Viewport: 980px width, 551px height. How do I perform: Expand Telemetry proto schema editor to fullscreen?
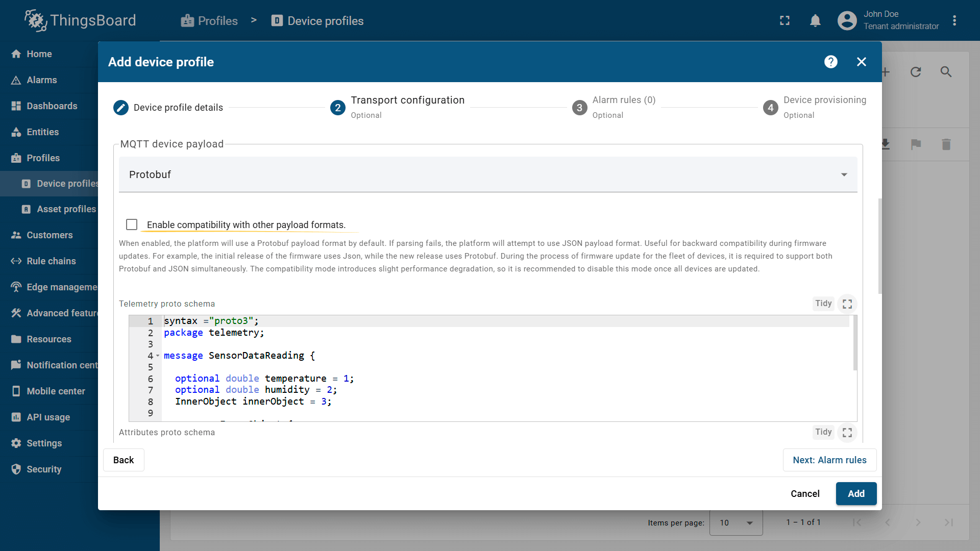point(847,304)
